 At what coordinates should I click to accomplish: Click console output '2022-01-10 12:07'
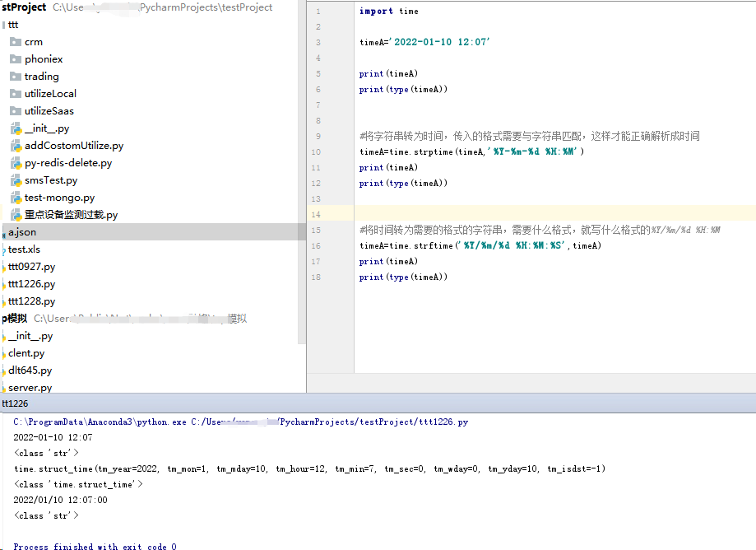(x=53, y=437)
